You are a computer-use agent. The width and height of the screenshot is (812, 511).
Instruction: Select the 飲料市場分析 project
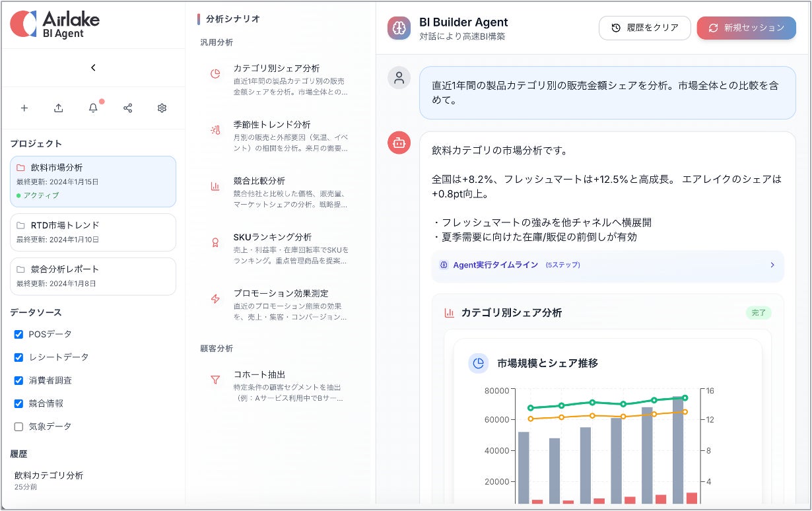click(93, 182)
